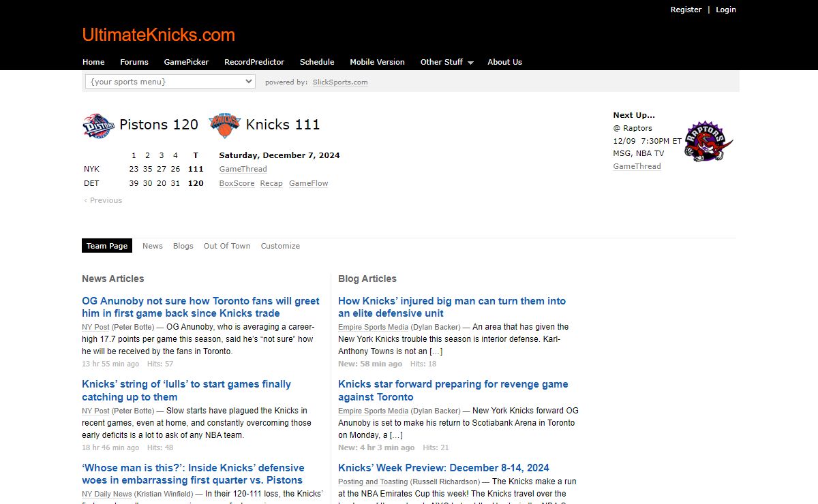Open the GameFlow link
The height and width of the screenshot is (504, 818).
[309, 183]
